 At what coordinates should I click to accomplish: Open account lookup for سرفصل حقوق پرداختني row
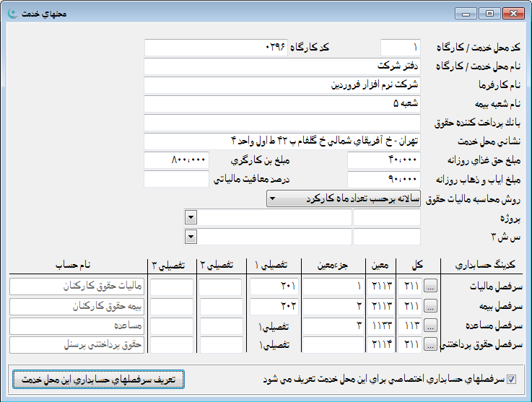pos(432,345)
